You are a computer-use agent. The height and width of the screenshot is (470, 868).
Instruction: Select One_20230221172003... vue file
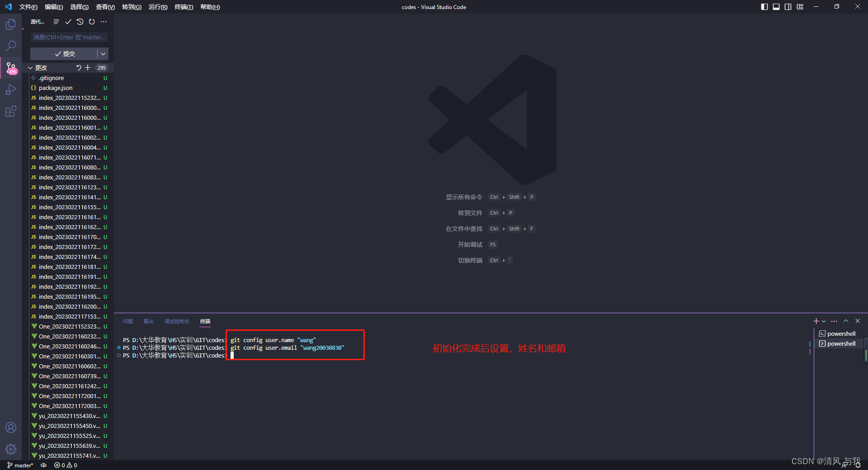tap(68, 406)
